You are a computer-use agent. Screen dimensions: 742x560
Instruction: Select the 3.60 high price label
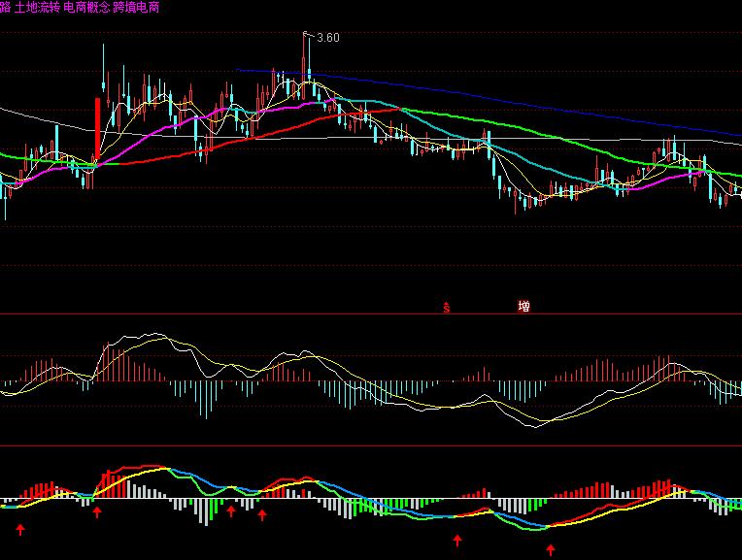(328, 37)
